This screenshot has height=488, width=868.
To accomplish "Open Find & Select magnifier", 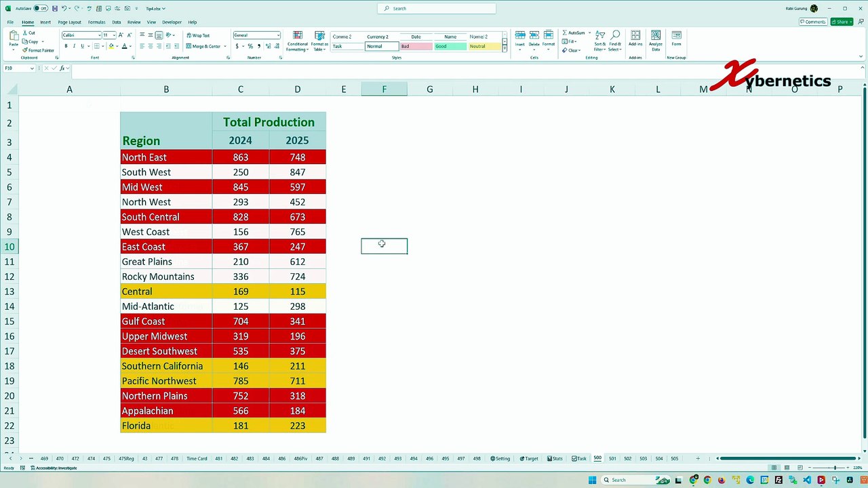I will tap(615, 41).
